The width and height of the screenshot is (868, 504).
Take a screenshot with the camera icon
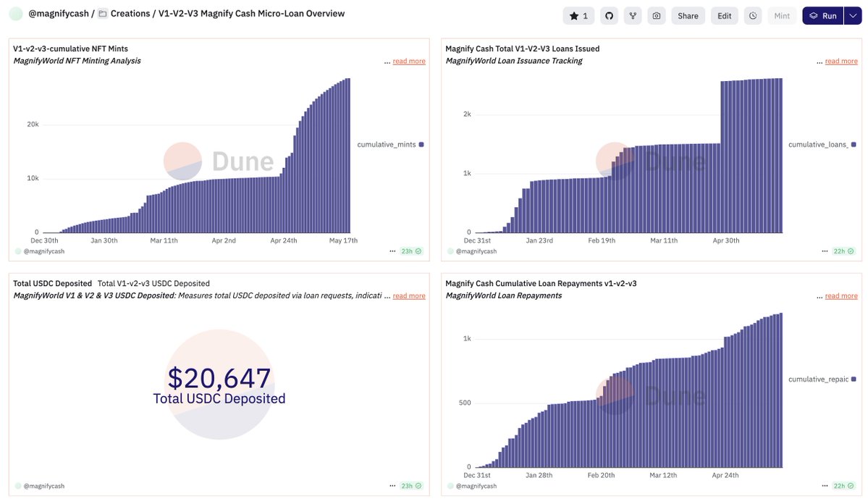(657, 16)
